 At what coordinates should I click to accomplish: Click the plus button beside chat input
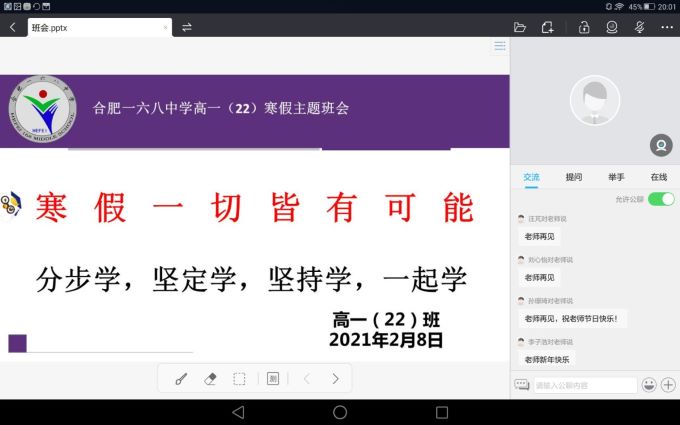click(668, 385)
